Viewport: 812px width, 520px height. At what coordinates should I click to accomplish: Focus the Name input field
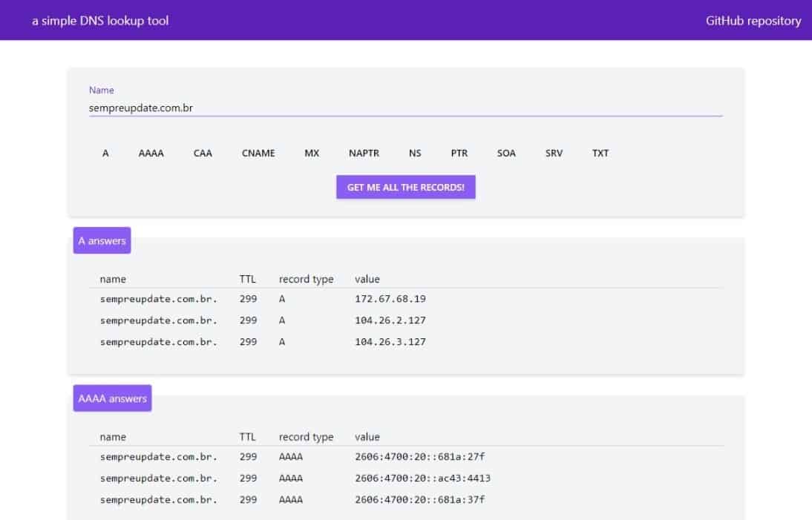pyautogui.click(x=405, y=108)
